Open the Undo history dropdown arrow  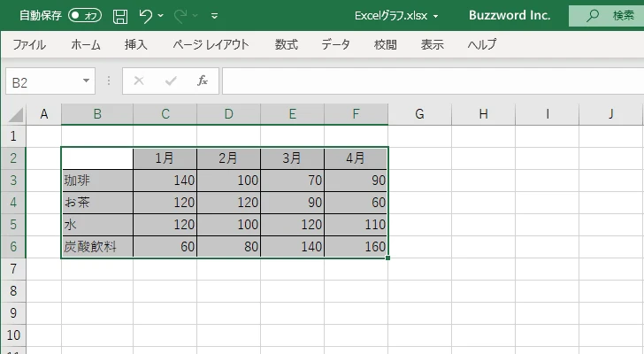[161, 16]
